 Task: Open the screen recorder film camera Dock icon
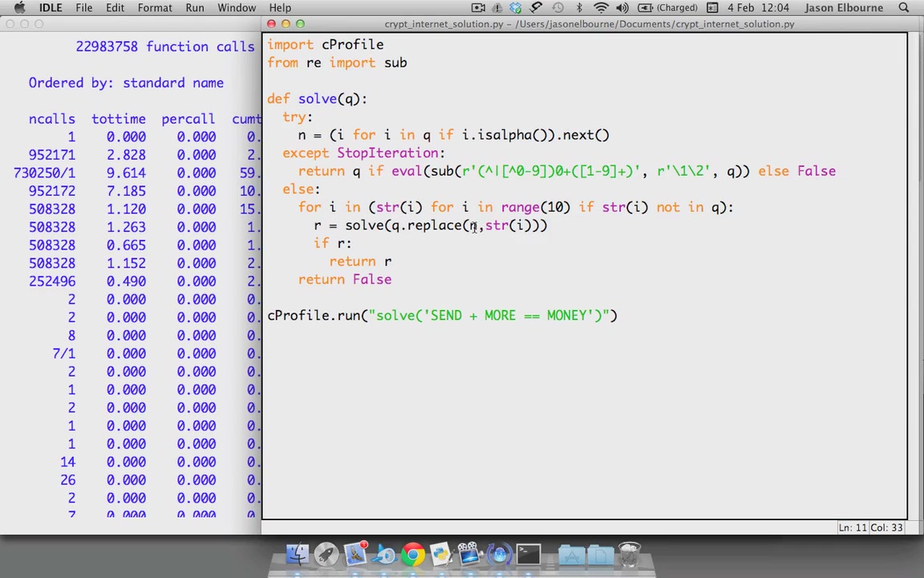[470, 555]
